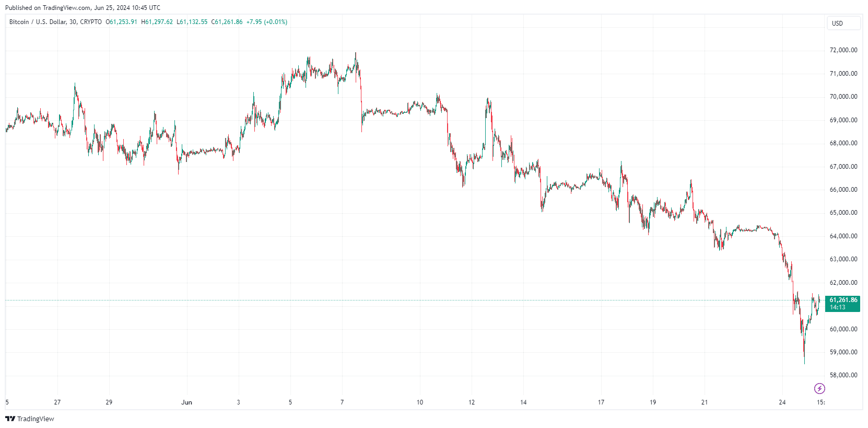Click the 63,000.00 price axis label
This screenshot has width=868, height=428.
[x=843, y=259]
